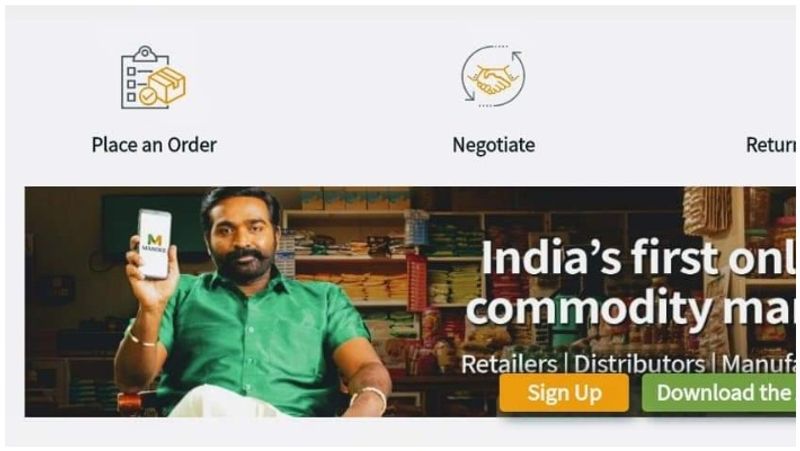Click the package box in the order icon
This screenshot has height=451, width=800.
167,84
